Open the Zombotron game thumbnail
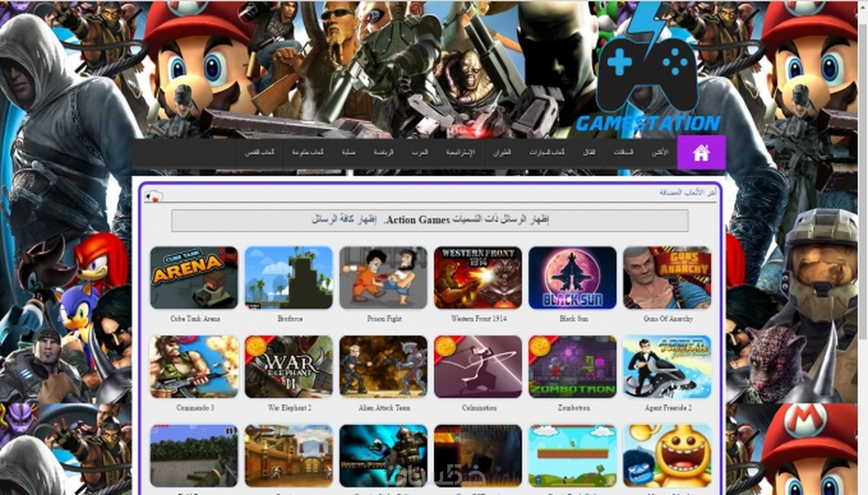Screen dimensions: 868x495 573,366
